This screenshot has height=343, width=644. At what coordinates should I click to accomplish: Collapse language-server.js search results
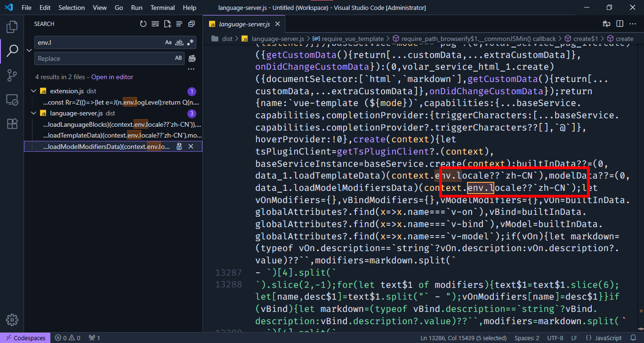pos(33,113)
